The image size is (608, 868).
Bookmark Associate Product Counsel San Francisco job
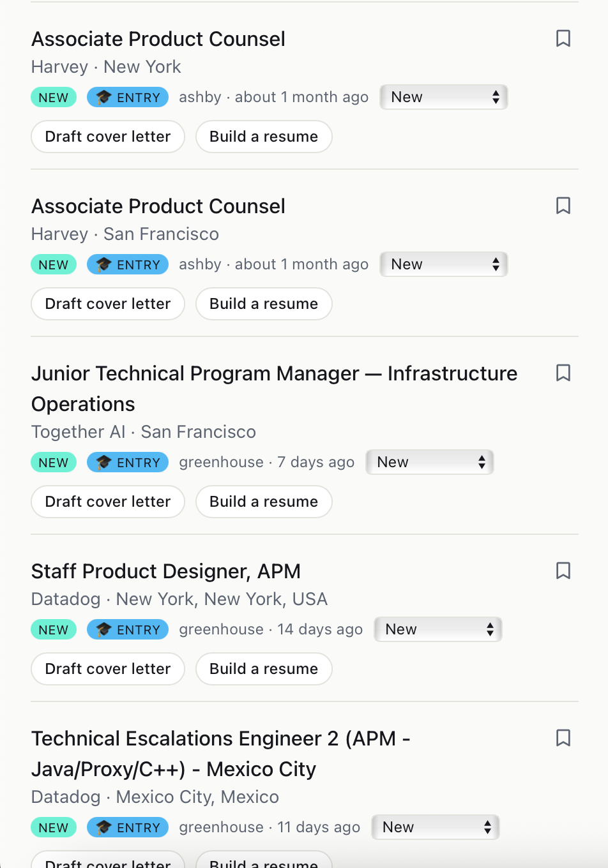(x=563, y=206)
